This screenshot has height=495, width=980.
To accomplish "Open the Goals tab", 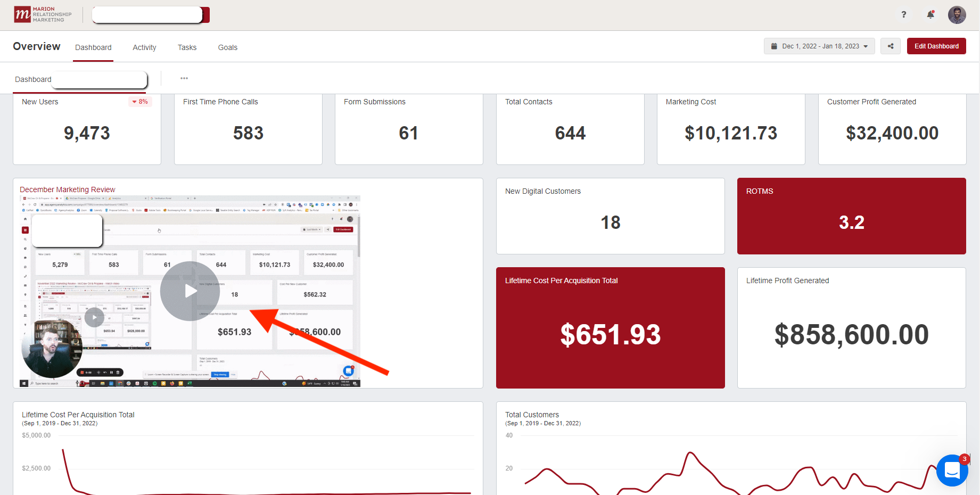I will [227, 47].
